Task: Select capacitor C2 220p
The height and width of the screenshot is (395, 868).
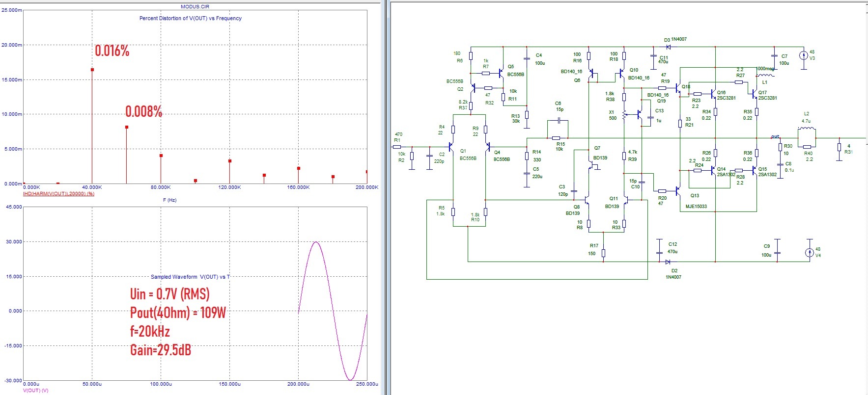Action: 430,157
